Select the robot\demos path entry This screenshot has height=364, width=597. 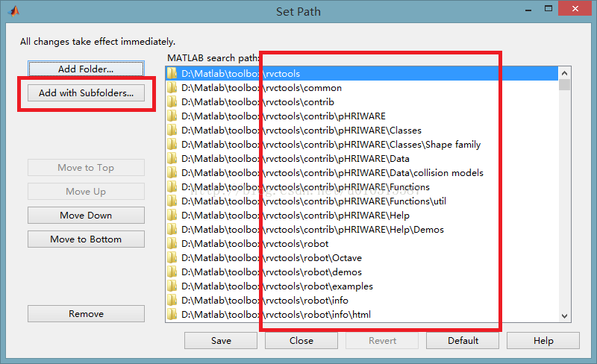coord(362,272)
